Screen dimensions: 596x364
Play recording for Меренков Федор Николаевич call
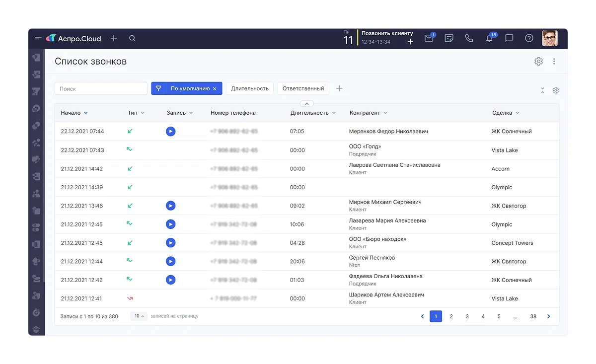click(170, 132)
